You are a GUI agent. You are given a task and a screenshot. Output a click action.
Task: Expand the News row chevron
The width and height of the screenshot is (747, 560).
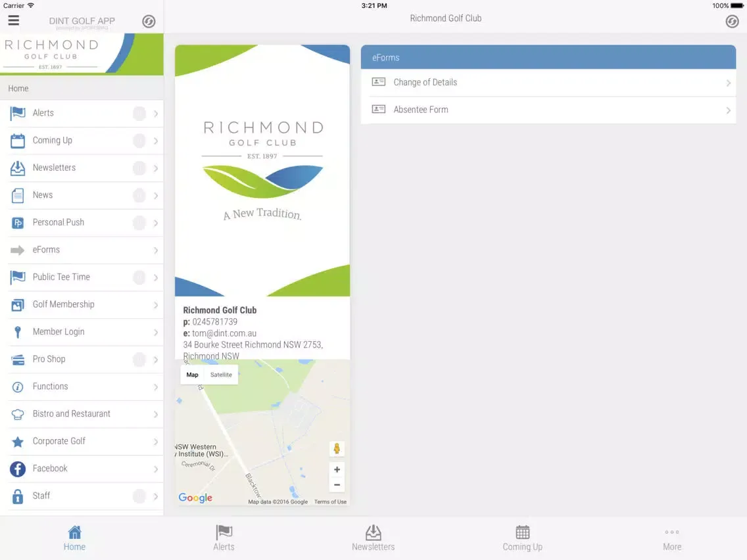156,196
